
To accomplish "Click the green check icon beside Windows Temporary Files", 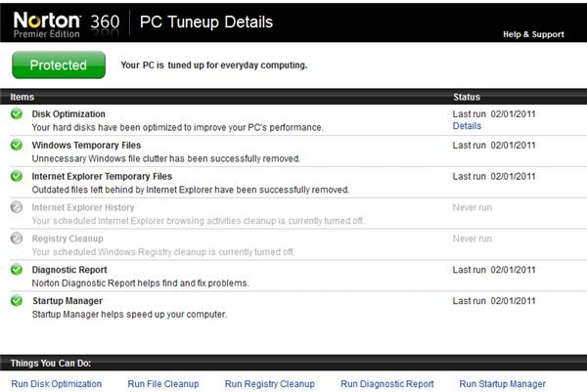I will tap(17, 145).
